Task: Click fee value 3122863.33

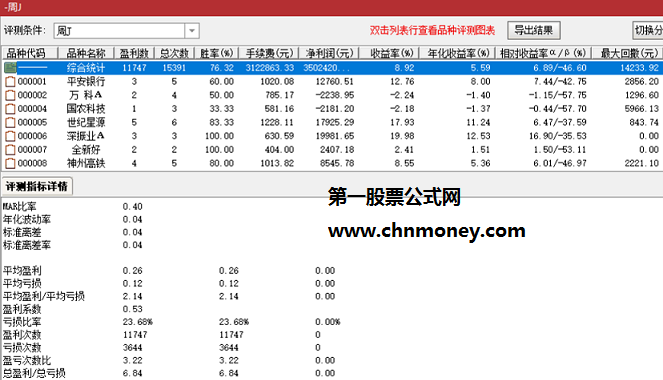Action: click(270, 68)
